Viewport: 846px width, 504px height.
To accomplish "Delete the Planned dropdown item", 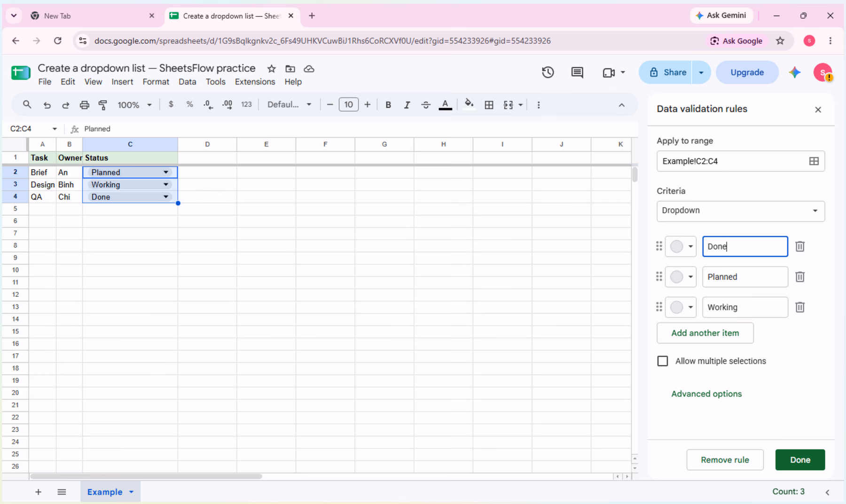I will click(x=800, y=277).
